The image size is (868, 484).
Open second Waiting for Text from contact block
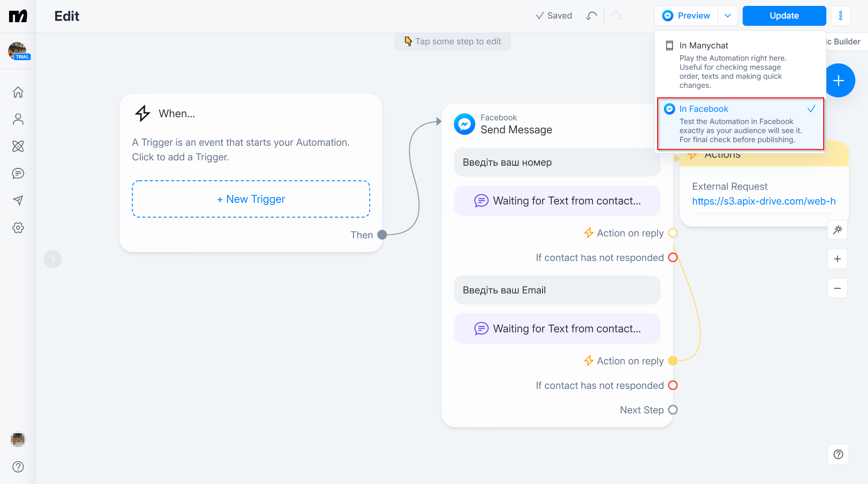(557, 329)
